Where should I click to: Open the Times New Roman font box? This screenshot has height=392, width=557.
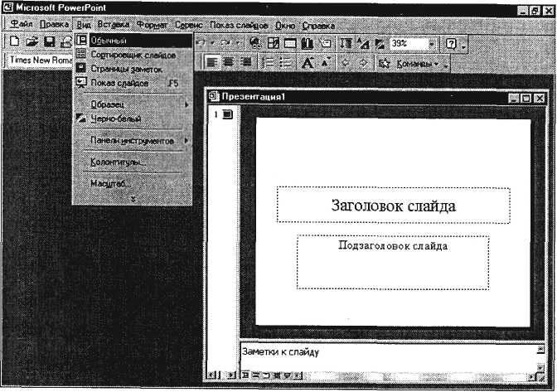click(40, 60)
